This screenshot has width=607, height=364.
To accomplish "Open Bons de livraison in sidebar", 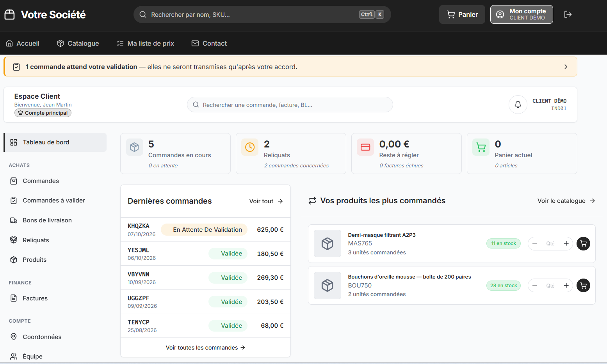I will [55, 220].
